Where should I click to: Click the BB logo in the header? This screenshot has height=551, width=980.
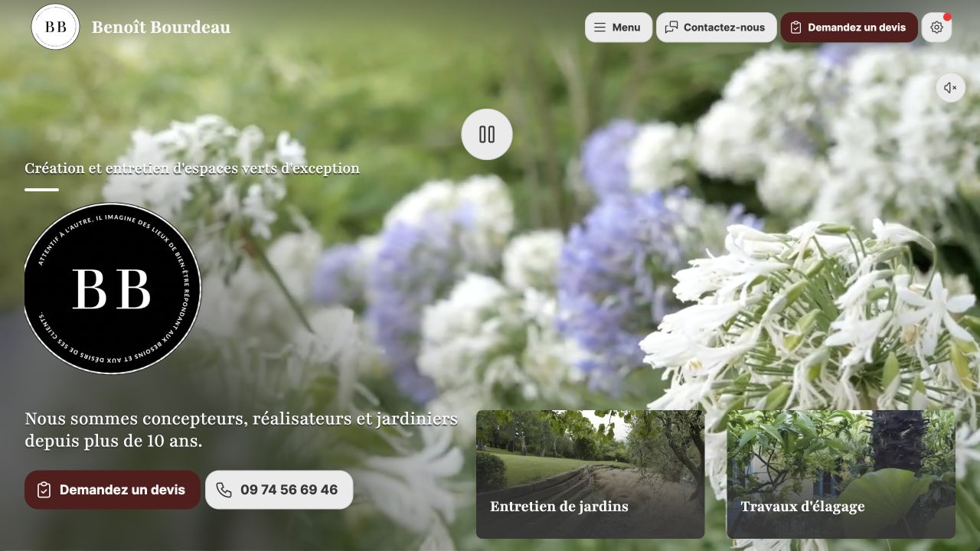pyautogui.click(x=55, y=27)
